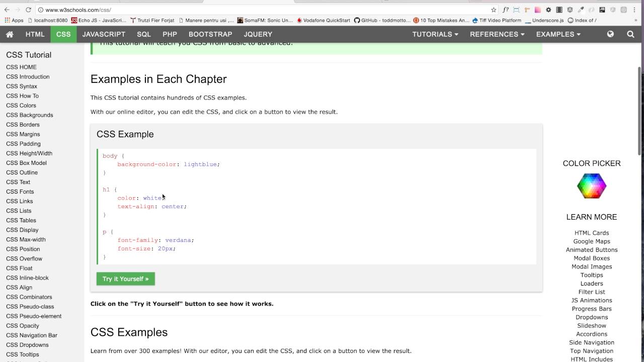This screenshot has height=362, width=644.
Task: Open CSS Pseudo-class in the sidebar
Action: [30, 307]
